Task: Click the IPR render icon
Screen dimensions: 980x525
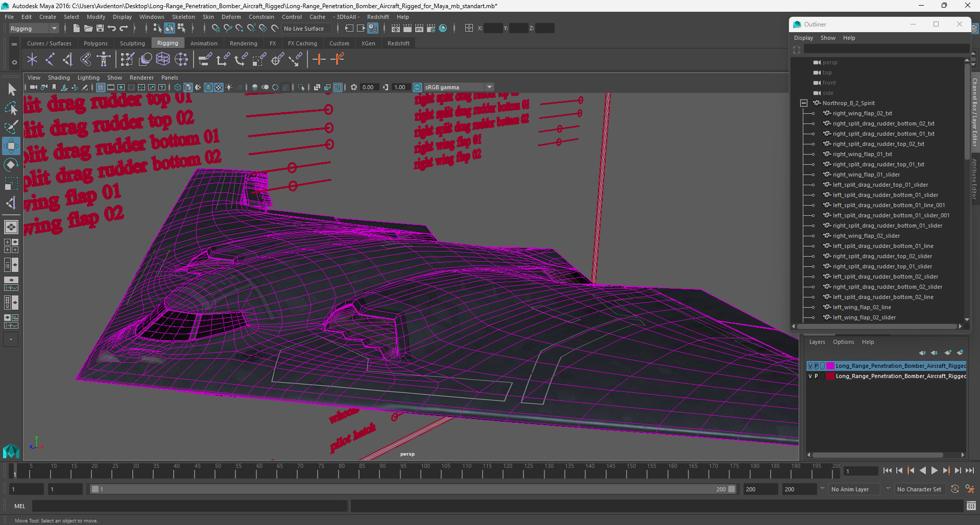Action: pos(419,29)
